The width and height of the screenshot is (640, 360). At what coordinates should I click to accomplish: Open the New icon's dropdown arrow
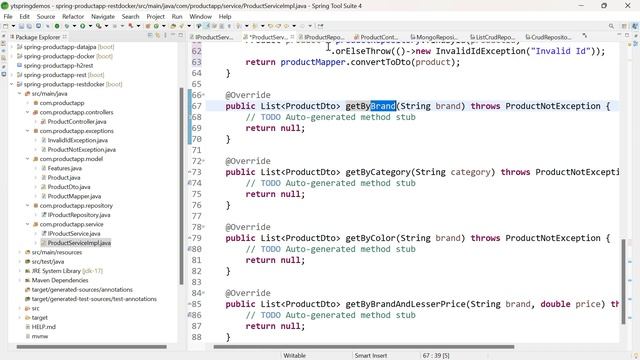click(x=13, y=26)
